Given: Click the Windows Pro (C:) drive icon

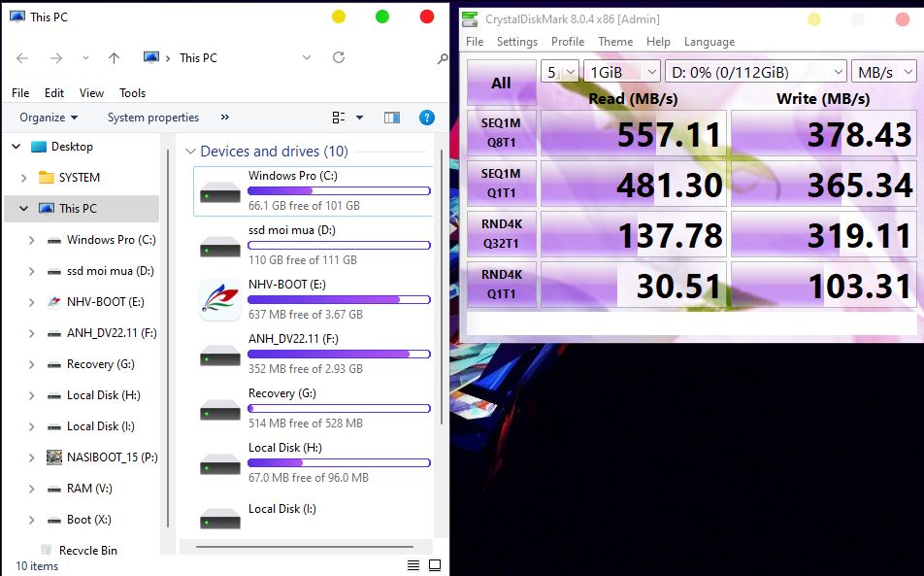Looking at the screenshot, I should pos(219,191).
